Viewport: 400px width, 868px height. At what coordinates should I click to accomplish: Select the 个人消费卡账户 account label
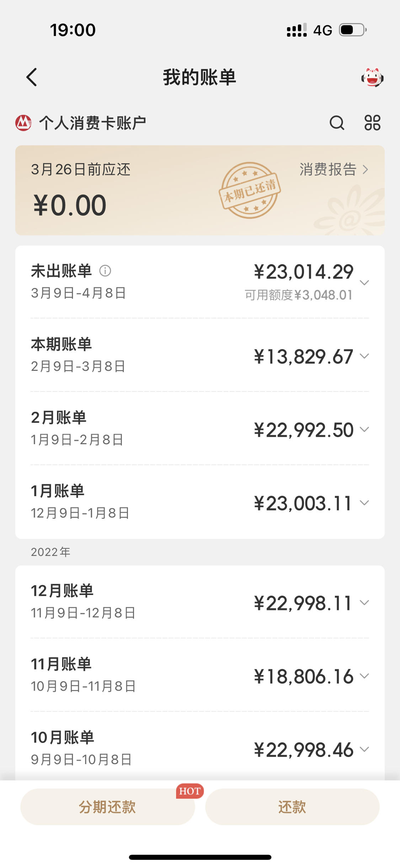click(x=92, y=123)
